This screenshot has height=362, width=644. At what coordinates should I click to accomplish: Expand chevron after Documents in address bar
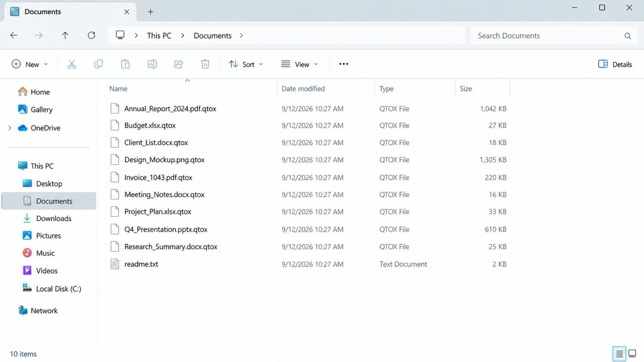click(x=241, y=36)
